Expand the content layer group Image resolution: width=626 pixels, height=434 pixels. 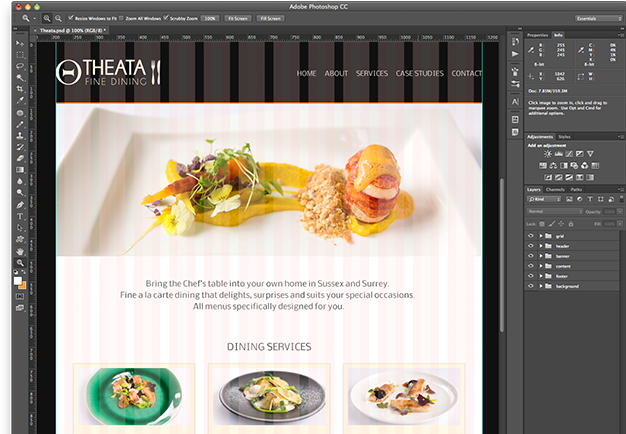tap(541, 266)
